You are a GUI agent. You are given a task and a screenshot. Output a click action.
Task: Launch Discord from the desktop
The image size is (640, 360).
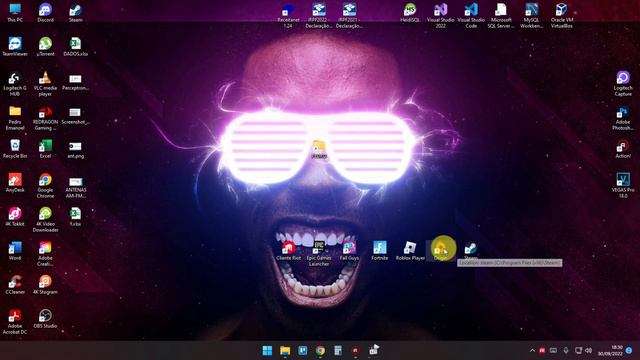click(x=45, y=12)
